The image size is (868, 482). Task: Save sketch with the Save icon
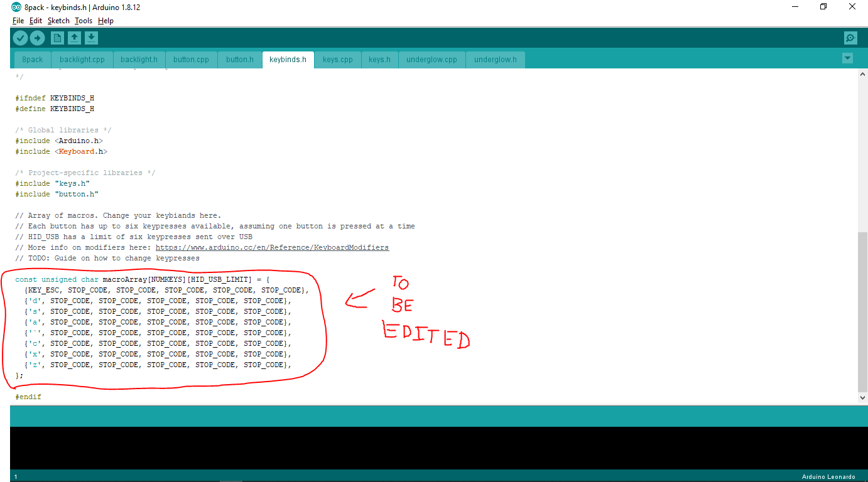coord(91,38)
